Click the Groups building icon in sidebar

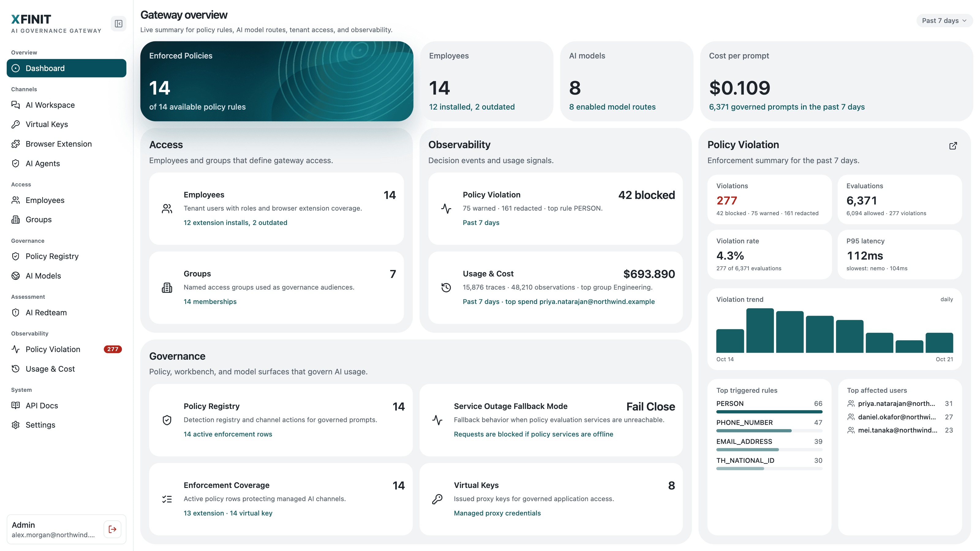pos(16,219)
